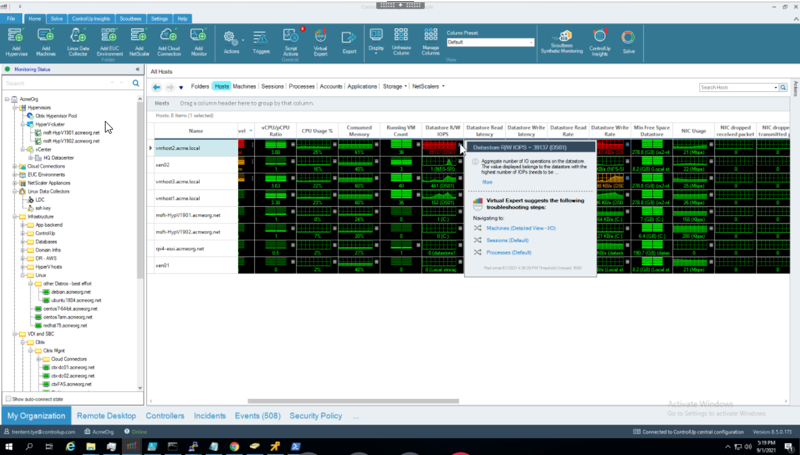Collapse the left panel with chevrons
The height and width of the screenshot is (455, 800).
[x=137, y=69]
